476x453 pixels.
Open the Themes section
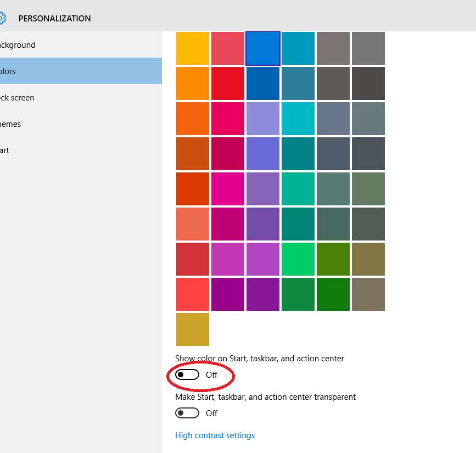(x=10, y=124)
